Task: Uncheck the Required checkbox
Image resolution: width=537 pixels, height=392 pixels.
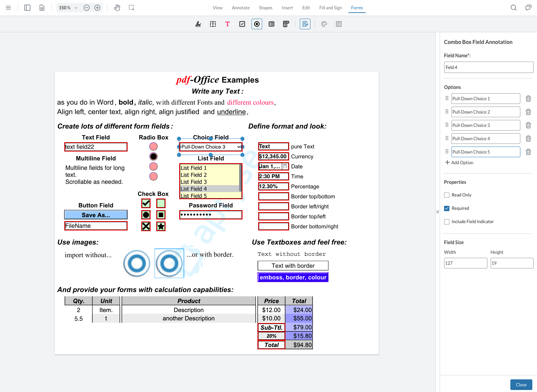Action: pos(447,208)
